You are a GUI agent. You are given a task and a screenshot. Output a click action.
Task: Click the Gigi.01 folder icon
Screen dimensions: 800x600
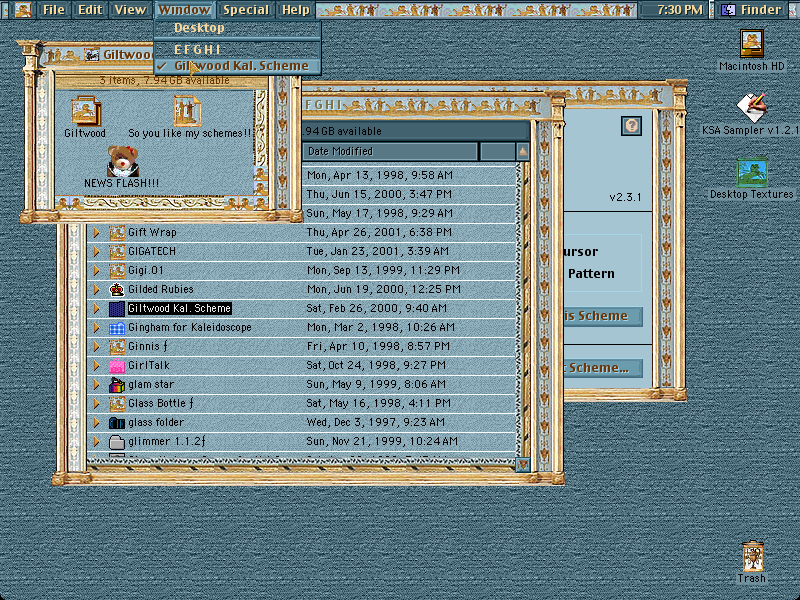tap(117, 270)
